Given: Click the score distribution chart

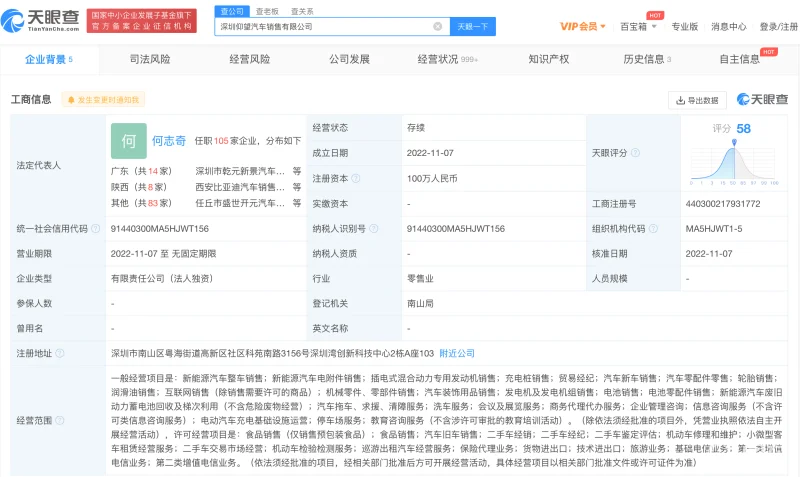Looking at the screenshot, I should pos(734,162).
